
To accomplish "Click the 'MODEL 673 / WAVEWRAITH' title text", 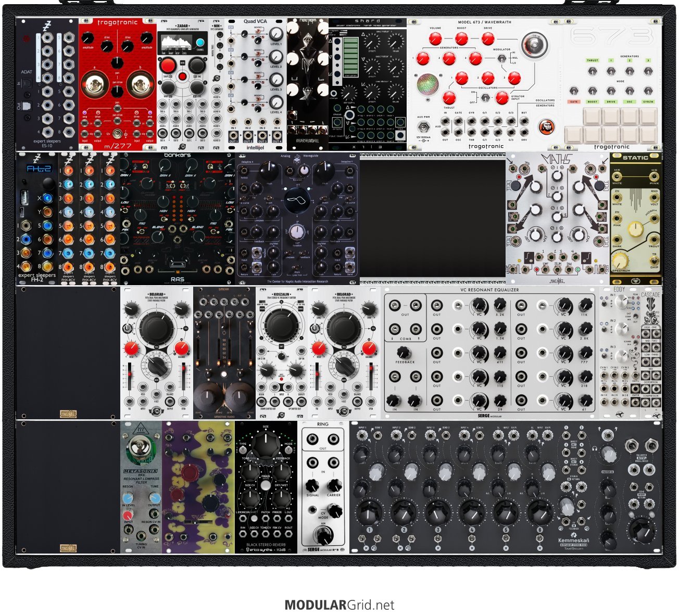I will pyautogui.click(x=484, y=22).
